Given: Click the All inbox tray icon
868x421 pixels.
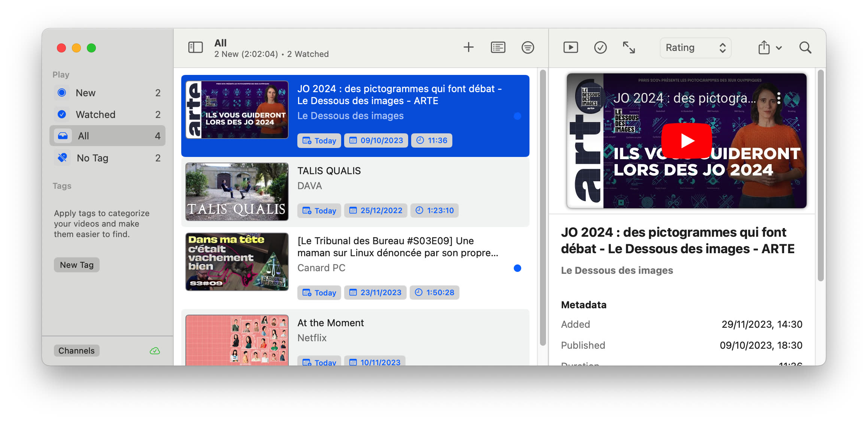Looking at the screenshot, I should [63, 136].
